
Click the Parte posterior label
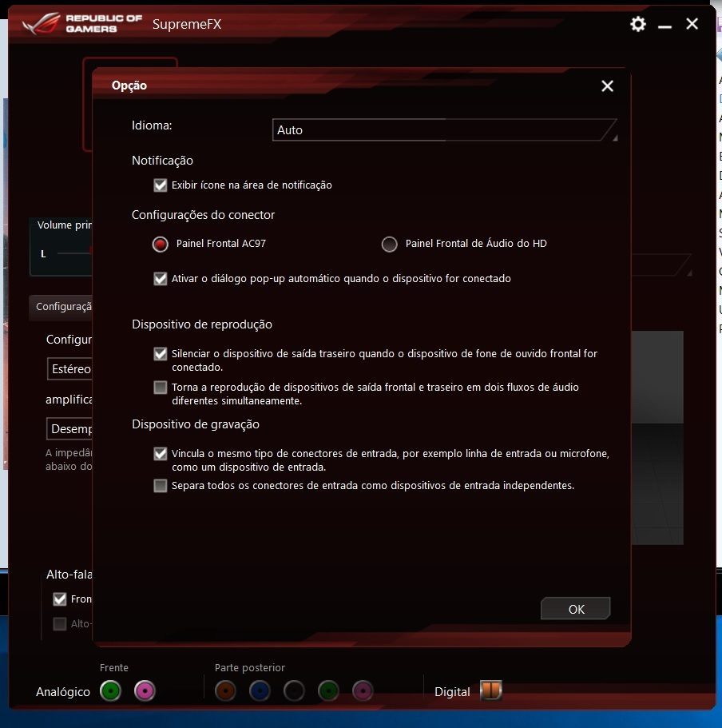[250, 667]
